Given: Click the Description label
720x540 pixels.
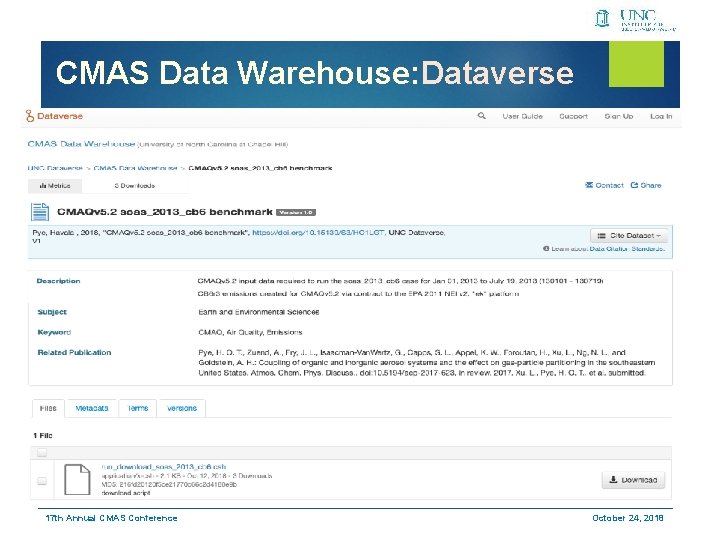Looking at the screenshot, I should click(58, 281).
